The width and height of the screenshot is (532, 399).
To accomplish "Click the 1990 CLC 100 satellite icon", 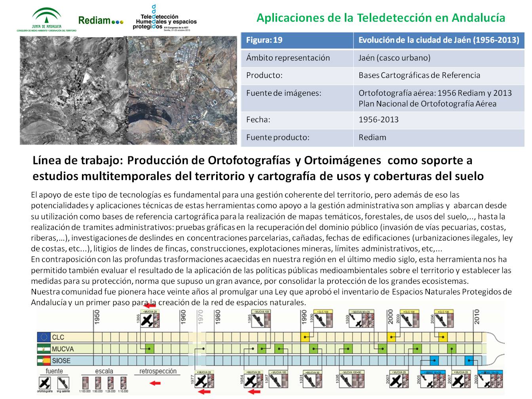I will (x=323, y=319).
